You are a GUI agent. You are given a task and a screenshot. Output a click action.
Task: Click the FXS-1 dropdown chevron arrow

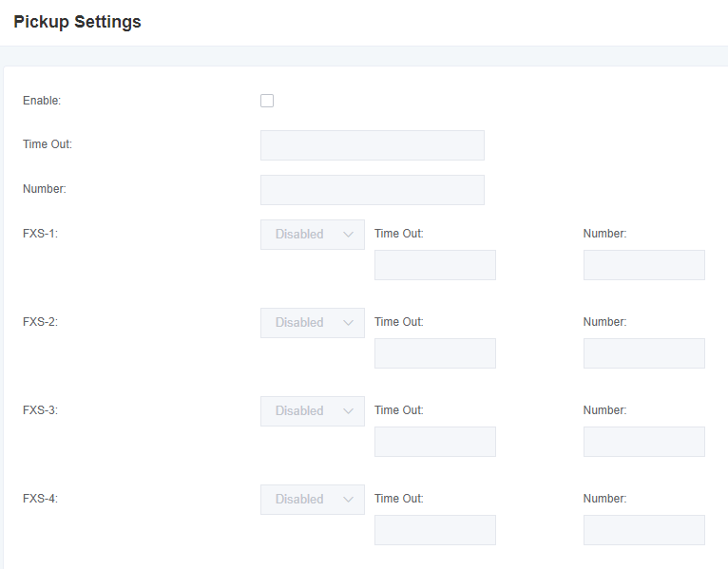tap(348, 235)
